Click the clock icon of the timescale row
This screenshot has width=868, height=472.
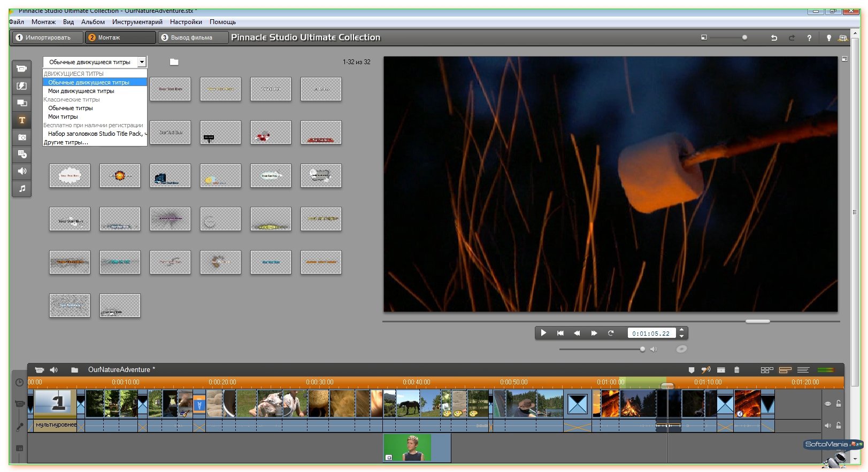click(x=19, y=383)
